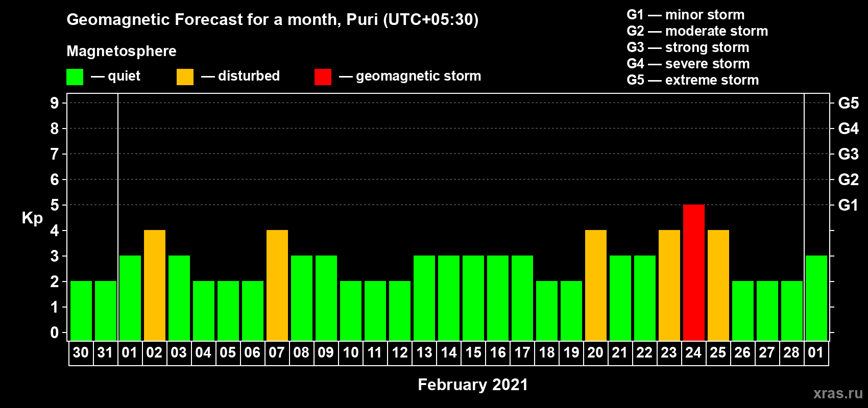Click the red geomagnetic storm legend swatch

click(x=323, y=77)
